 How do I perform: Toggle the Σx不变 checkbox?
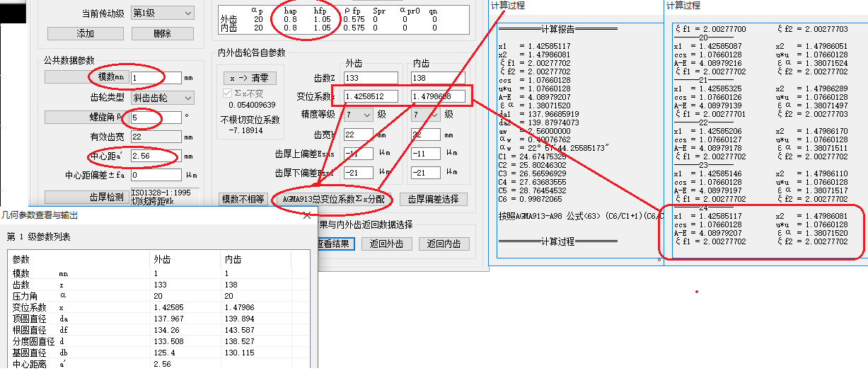227,93
